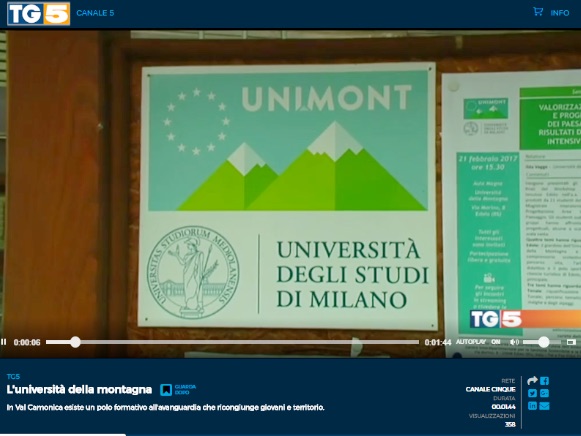The width and height of the screenshot is (581, 436).
Task: Click the Val Camonica description text
Action: (166, 407)
